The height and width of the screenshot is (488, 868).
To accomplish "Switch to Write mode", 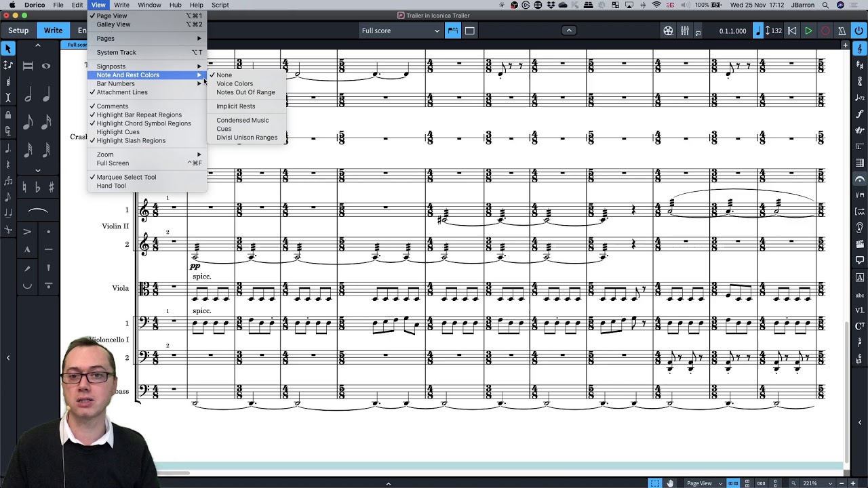I will tap(53, 30).
